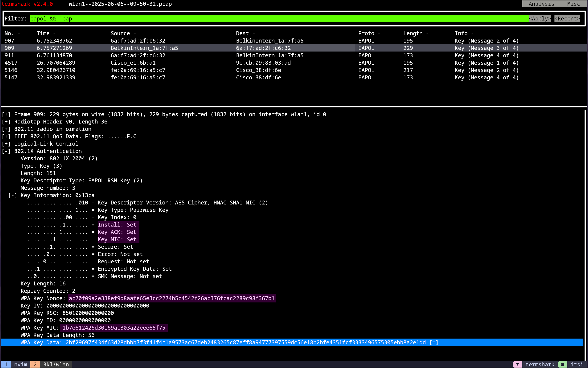
Task: Select the Key Index: 0 line
Action: tap(82, 217)
